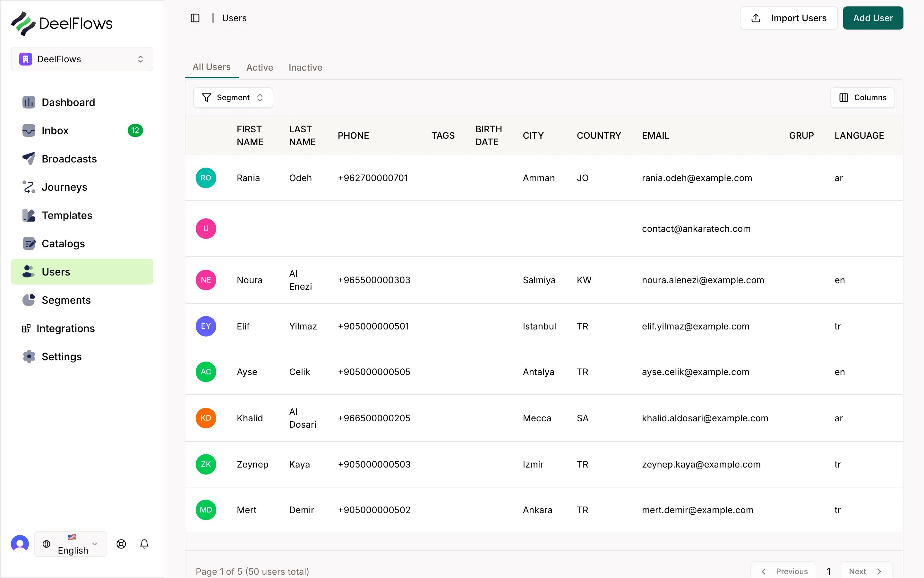
Task: Switch to the All Users tab
Action: click(x=211, y=67)
